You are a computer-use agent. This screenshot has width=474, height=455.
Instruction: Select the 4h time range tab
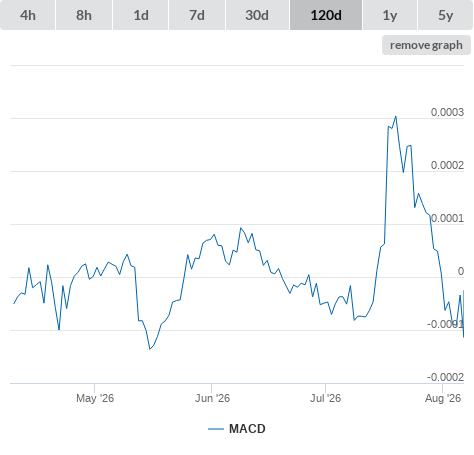click(x=28, y=15)
